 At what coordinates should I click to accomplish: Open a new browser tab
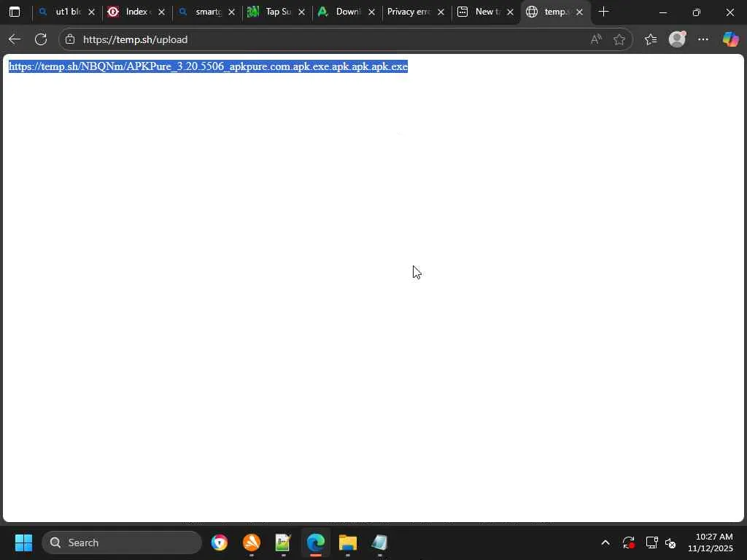[603, 12]
